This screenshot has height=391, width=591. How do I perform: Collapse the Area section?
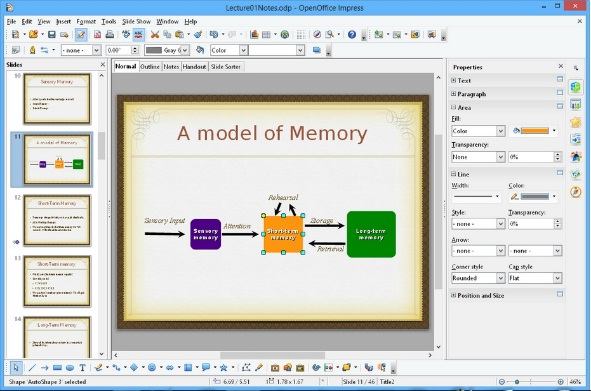point(461,107)
